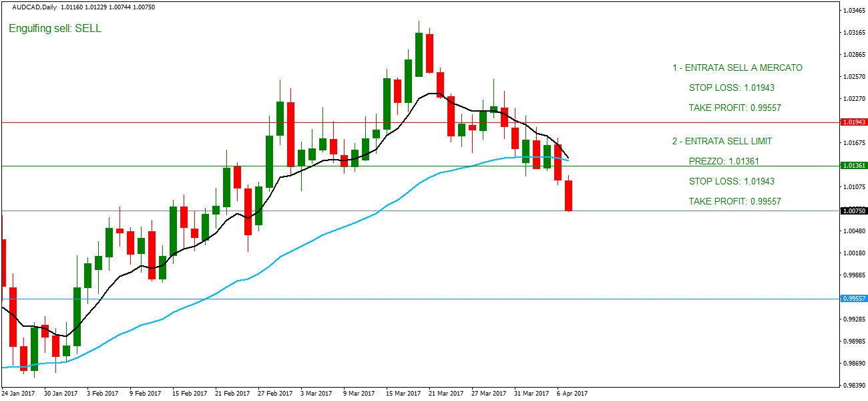This screenshot has width=868, height=401.
Task: Click the 0.98390 level on price scale
Action: (854, 386)
